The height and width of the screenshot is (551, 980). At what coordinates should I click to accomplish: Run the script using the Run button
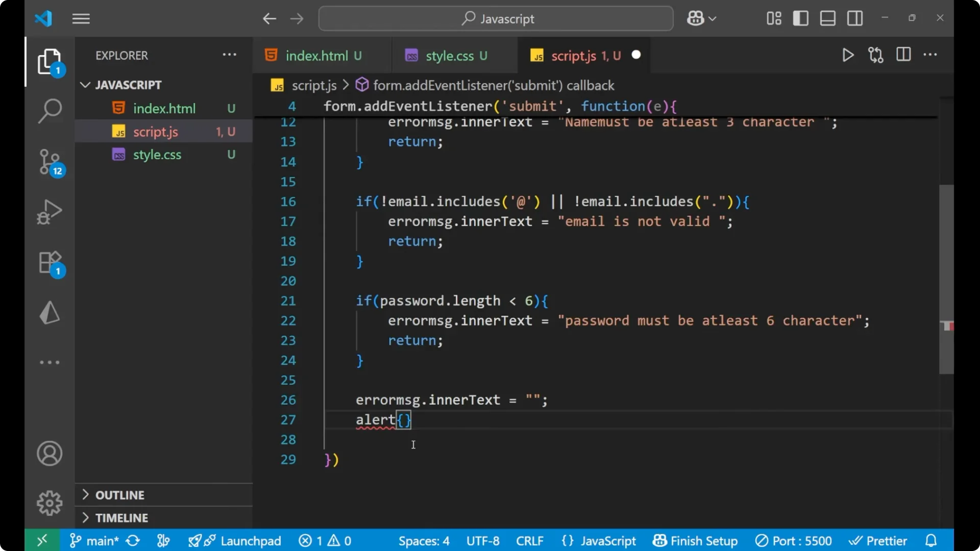848,55
